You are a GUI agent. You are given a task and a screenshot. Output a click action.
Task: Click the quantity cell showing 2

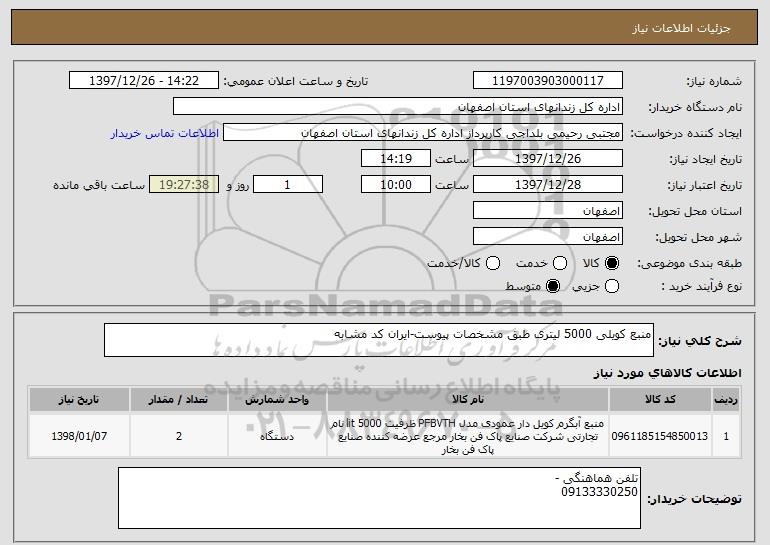point(179,436)
